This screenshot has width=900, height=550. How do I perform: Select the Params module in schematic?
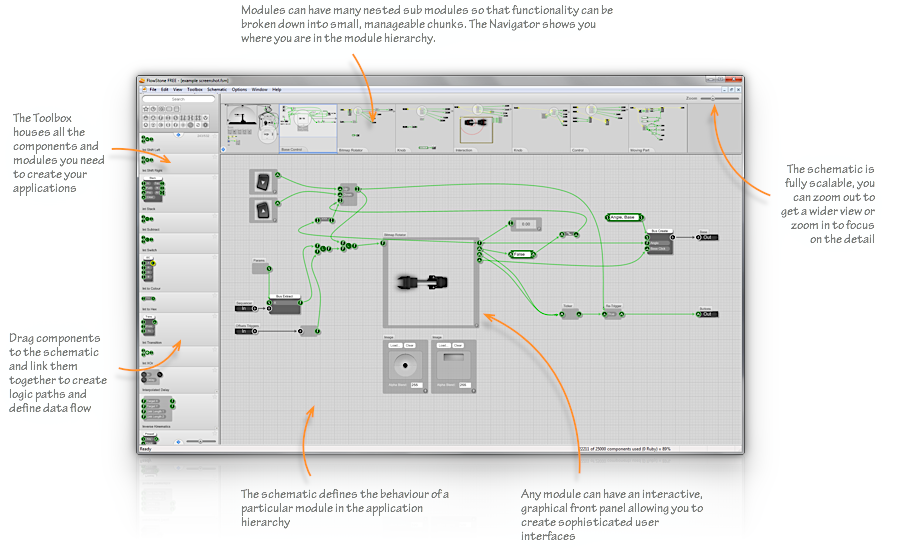point(260,268)
